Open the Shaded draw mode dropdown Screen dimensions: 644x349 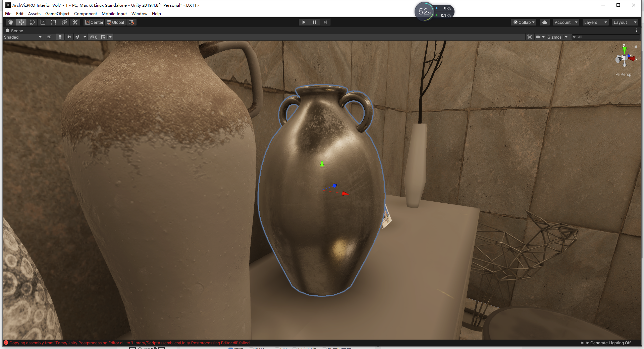coord(23,37)
